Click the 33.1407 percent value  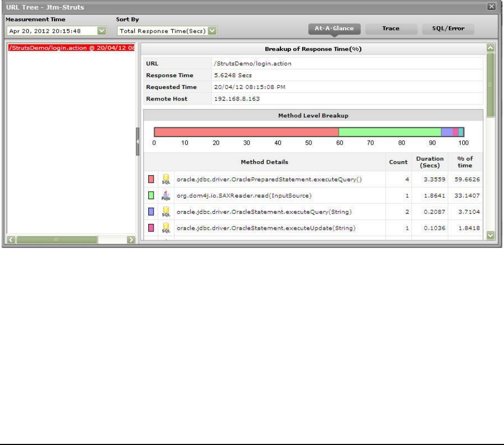tap(467, 195)
